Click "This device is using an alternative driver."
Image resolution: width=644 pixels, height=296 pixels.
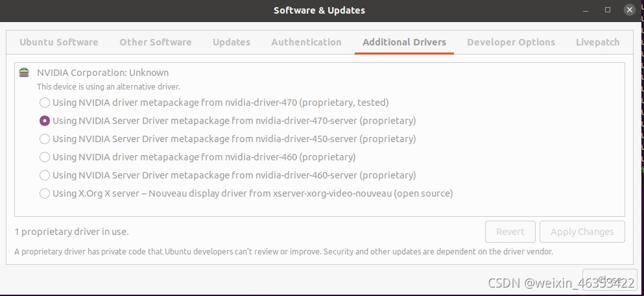pyautogui.click(x=108, y=87)
